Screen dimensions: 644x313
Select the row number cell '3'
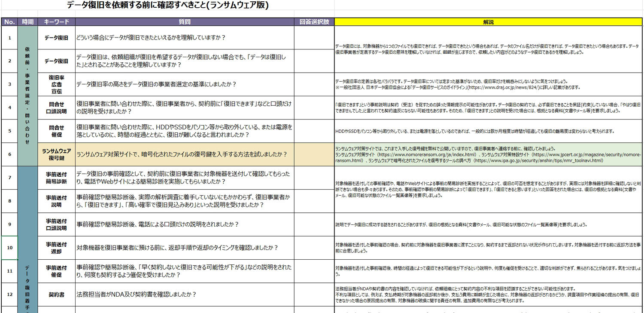pos(9,84)
